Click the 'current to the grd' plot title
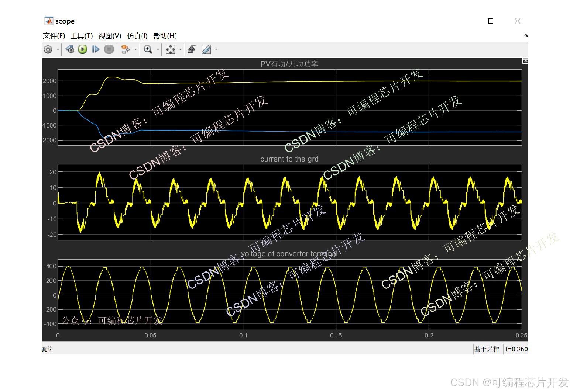The height and width of the screenshot is (392, 570). (x=289, y=159)
